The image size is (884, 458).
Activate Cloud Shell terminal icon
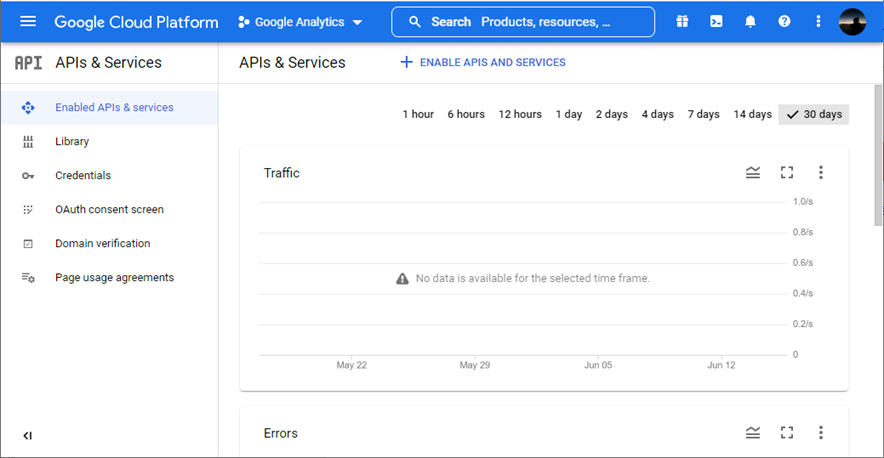716,21
